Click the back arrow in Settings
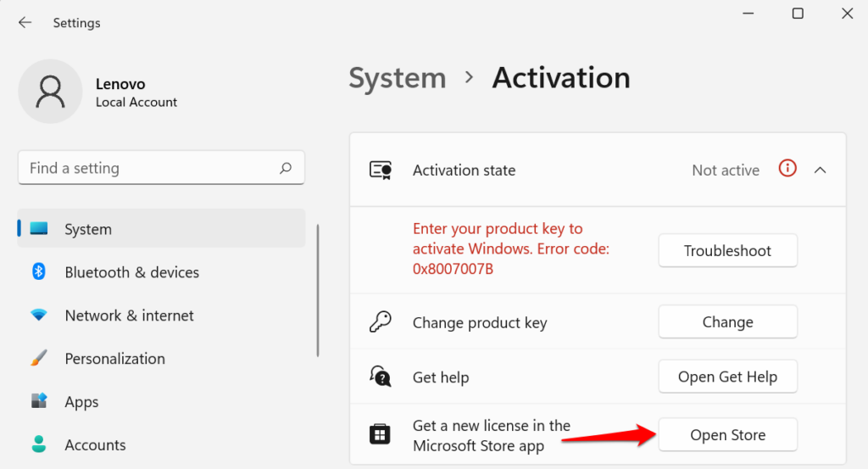This screenshot has width=868, height=469. point(25,23)
